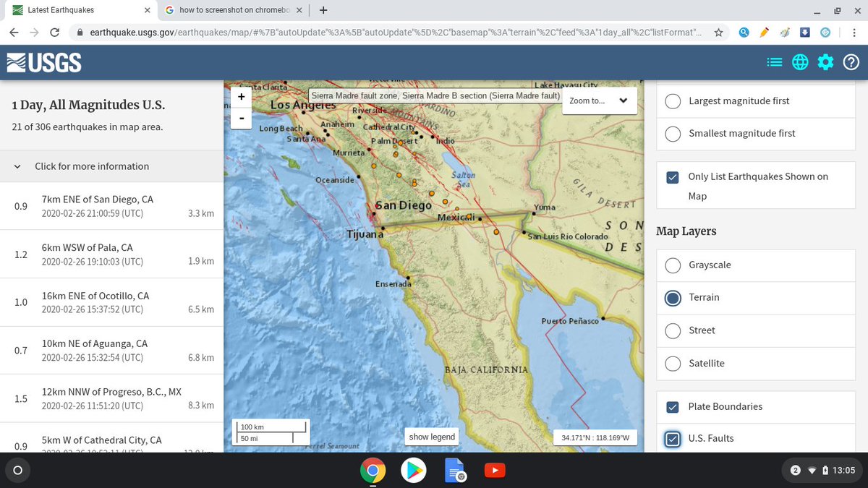Open the settings gear in USGS header

click(x=825, y=62)
